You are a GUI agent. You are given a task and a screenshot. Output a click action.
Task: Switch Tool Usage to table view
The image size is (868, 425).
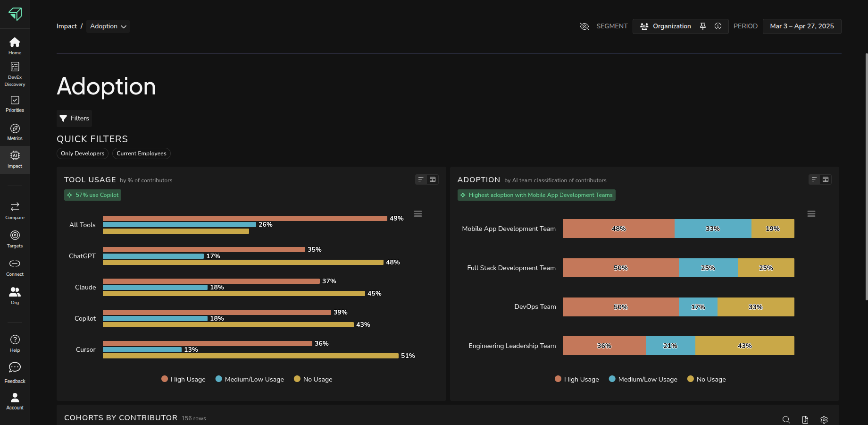coord(433,179)
